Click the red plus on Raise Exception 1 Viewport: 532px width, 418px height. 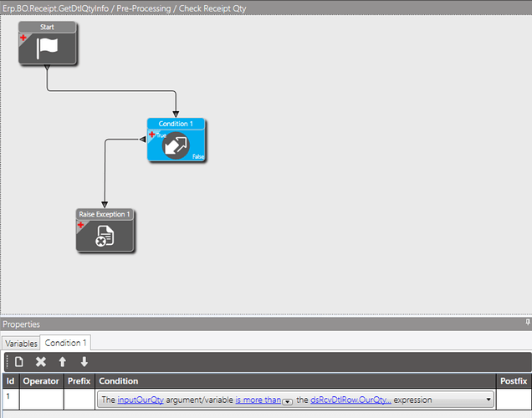click(81, 225)
